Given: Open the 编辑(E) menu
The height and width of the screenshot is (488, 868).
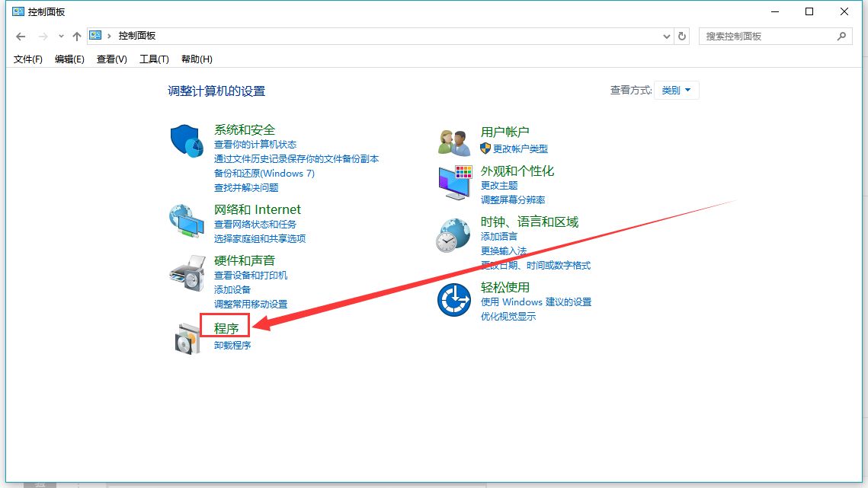Looking at the screenshot, I should click(x=70, y=59).
